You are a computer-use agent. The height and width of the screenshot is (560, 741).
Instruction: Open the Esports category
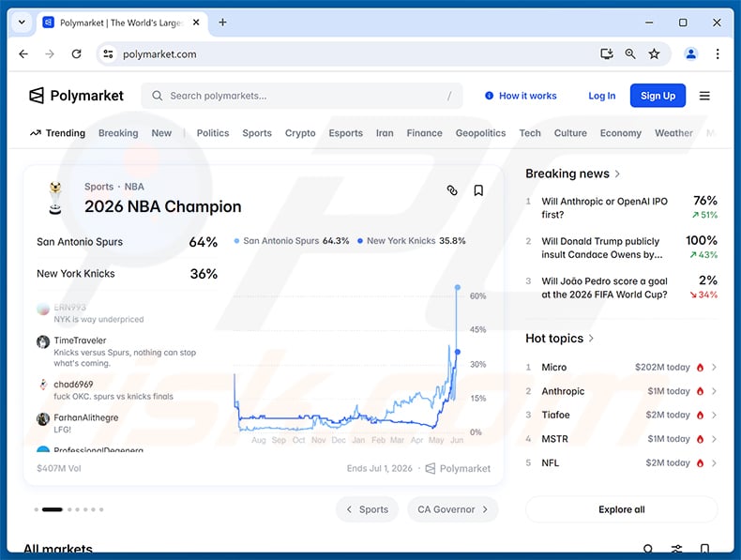tap(346, 133)
